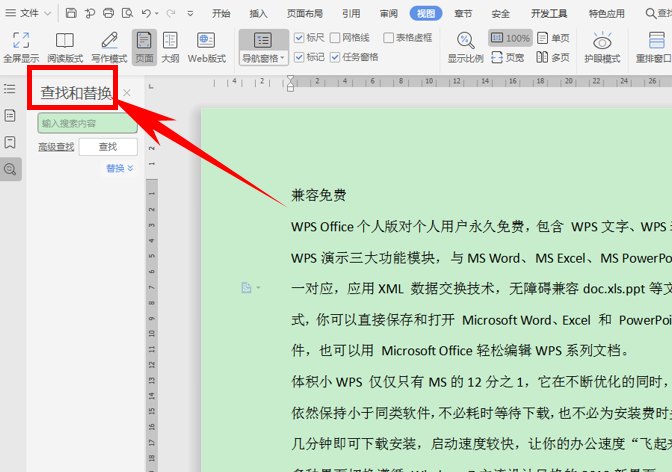
Task: Open the Undo history dropdown arrow
Action: 157,14
